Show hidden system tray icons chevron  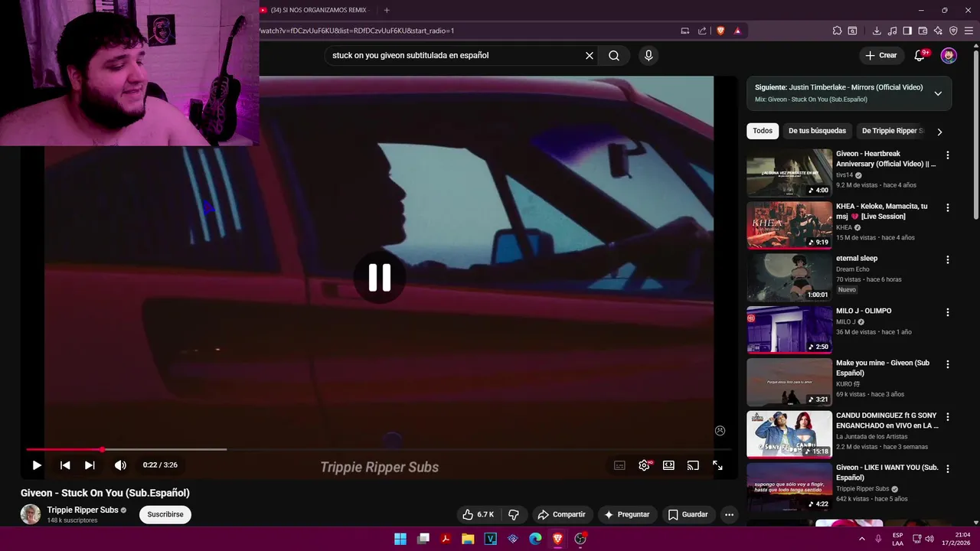(x=862, y=539)
